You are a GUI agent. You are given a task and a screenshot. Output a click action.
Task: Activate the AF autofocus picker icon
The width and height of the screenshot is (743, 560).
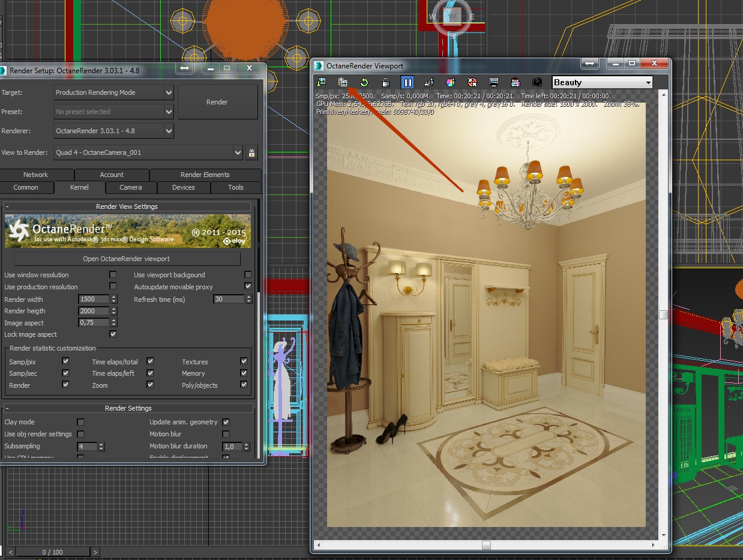(x=429, y=82)
